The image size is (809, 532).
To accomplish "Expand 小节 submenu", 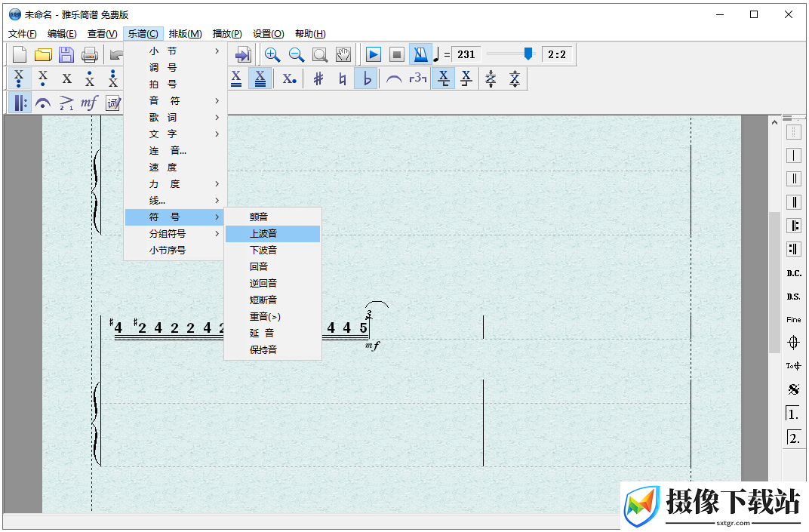I will [x=175, y=51].
